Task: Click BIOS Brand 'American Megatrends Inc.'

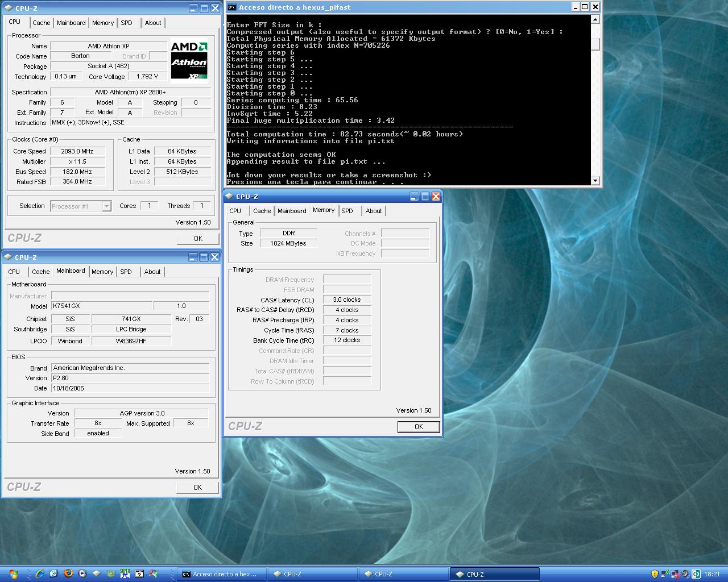Action: tap(130, 368)
